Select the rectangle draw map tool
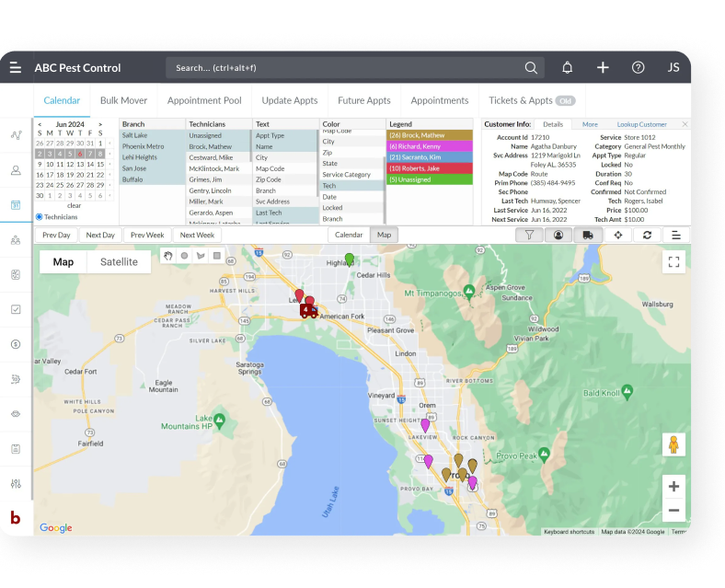 (217, 256)
